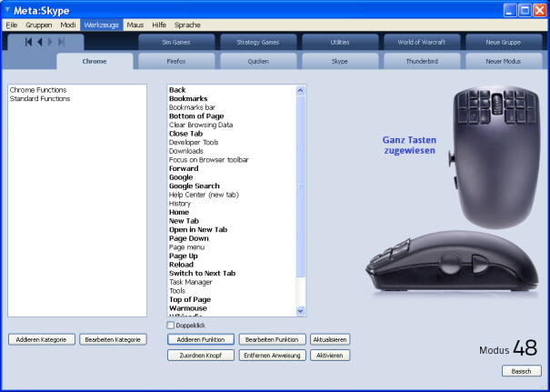Select the Chrome mode tab
Viewport: 550px width, 392px height.
[x=95, y=61]
